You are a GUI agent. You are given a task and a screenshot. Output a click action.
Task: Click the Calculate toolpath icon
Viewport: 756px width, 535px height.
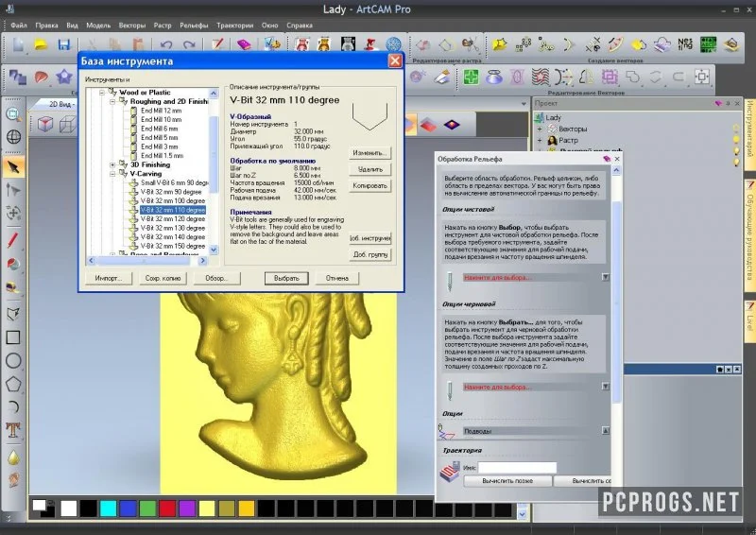[x=450, y=472]
